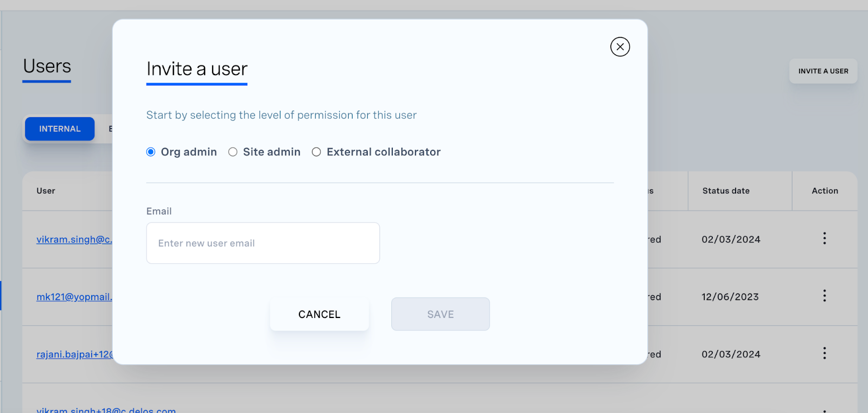Open vikram.singh@c... user link
Image resolution: width=868 pixels, height=413 pixels.
pos(74,239)
